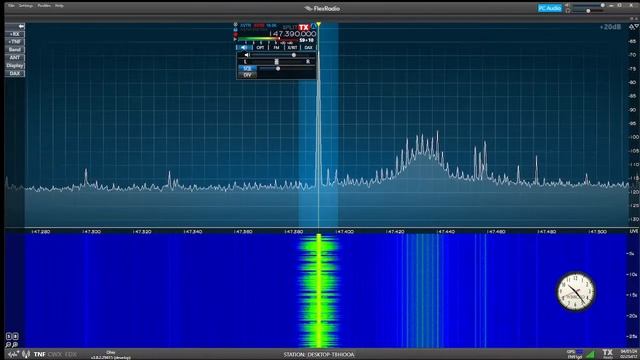Adjust the master volume slider in title bar
The height and width of the screenshot is (360, 640).
pos(589,5)
